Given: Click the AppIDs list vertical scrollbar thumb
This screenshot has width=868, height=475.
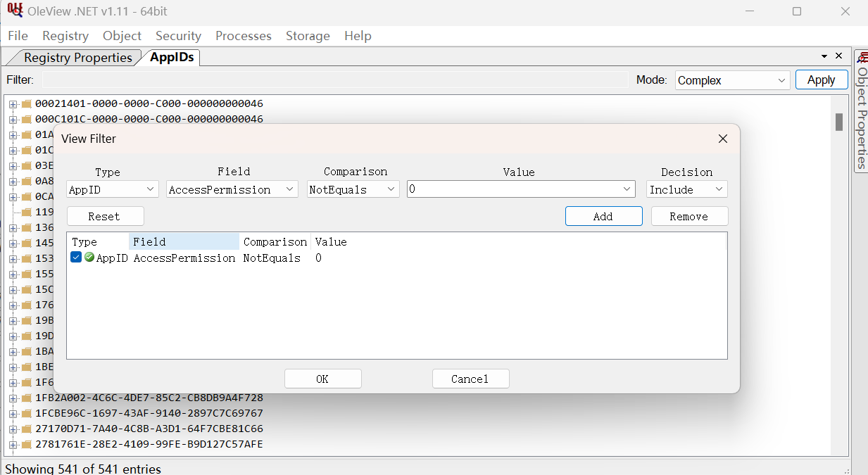Looking at the screenshot, I should (x=838, y=122).
